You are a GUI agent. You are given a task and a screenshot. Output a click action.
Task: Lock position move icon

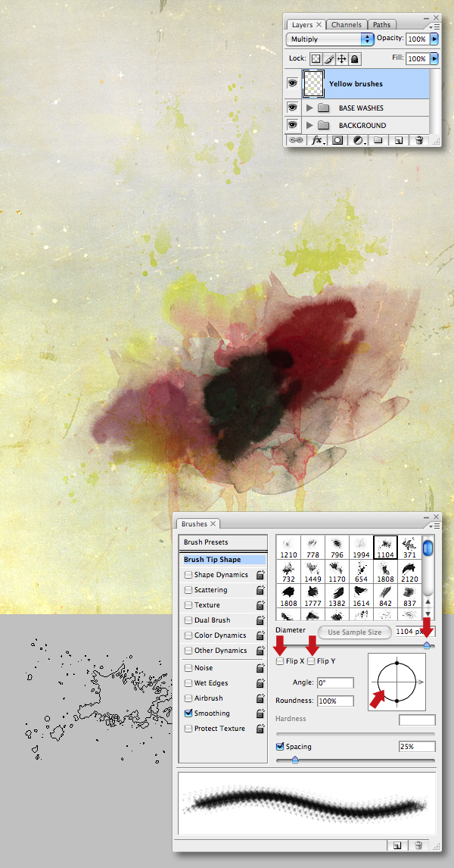342,58
